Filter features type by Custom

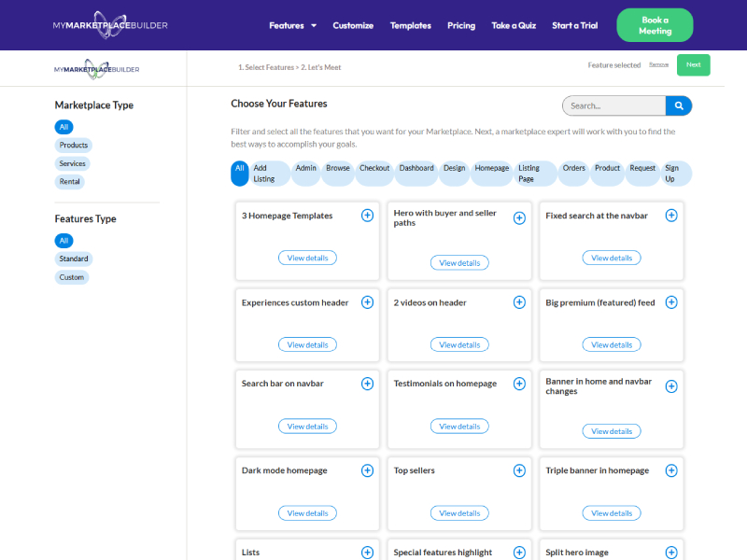[72, 277]
